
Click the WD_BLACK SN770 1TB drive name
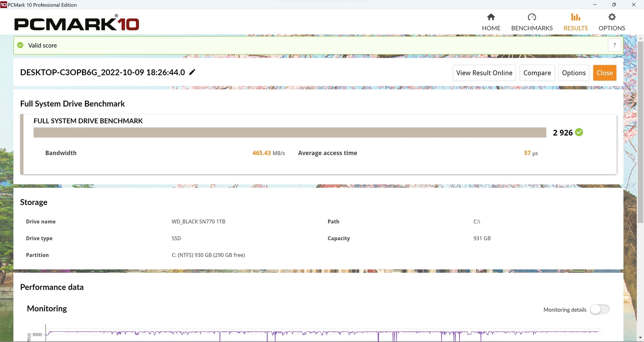coord(198,221)
